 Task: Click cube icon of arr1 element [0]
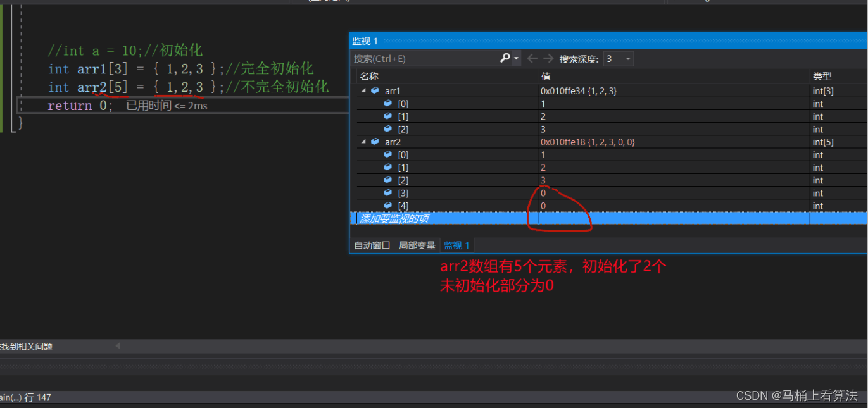tap(388, 104)
